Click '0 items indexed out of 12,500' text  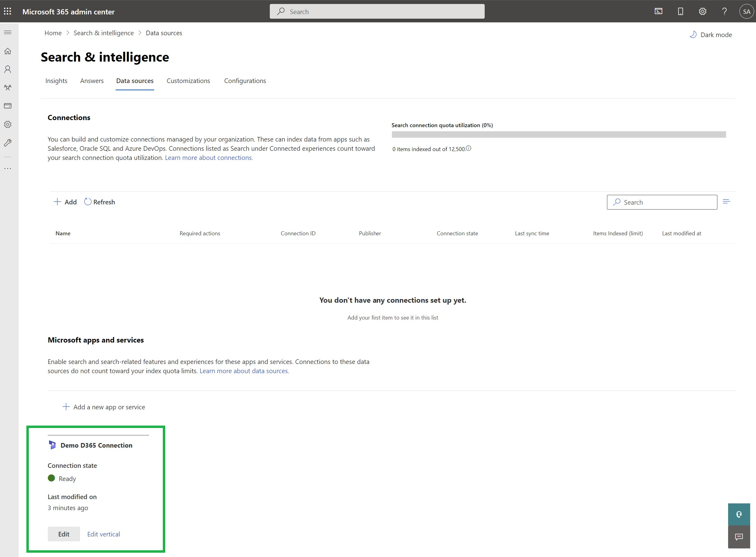[x=429, y=149]
